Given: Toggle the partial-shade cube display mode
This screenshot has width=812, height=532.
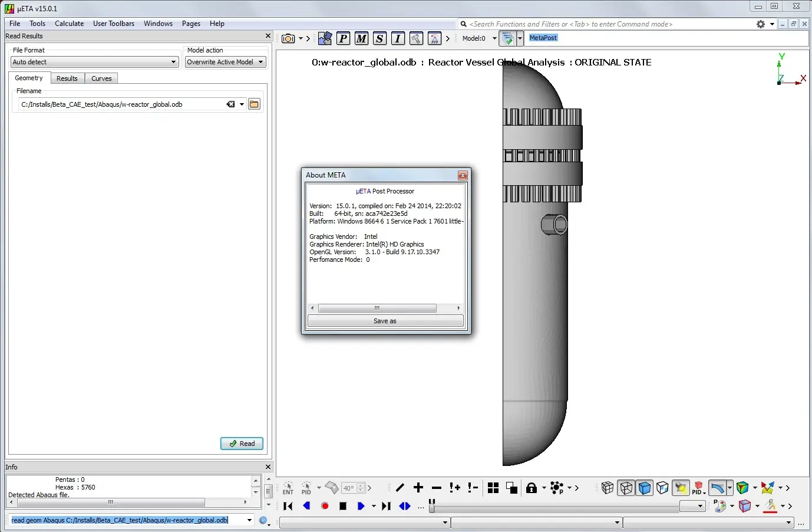Looking at the screenshot, I should click(662, 488).
